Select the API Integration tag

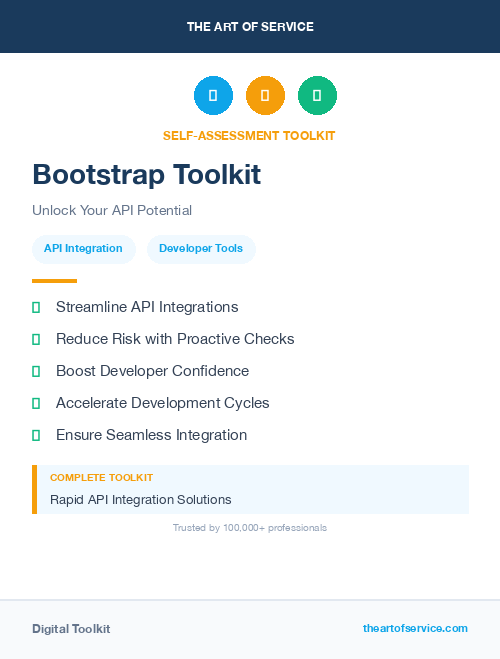tap(84, 249)
